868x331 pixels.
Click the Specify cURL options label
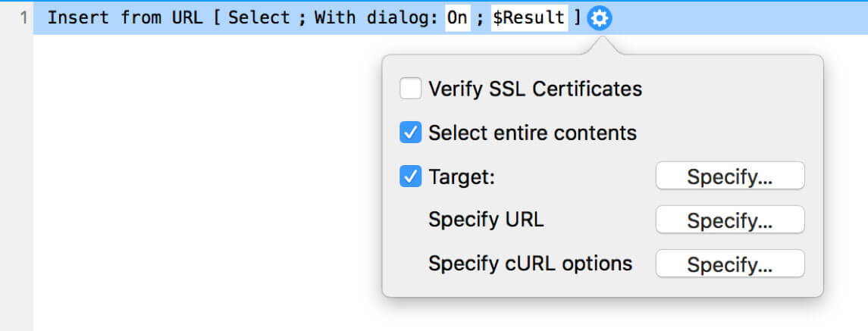[x=531, y=264]
